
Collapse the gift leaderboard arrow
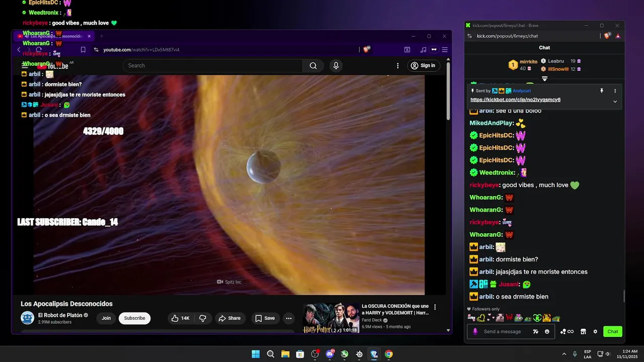tap(544, 78)
